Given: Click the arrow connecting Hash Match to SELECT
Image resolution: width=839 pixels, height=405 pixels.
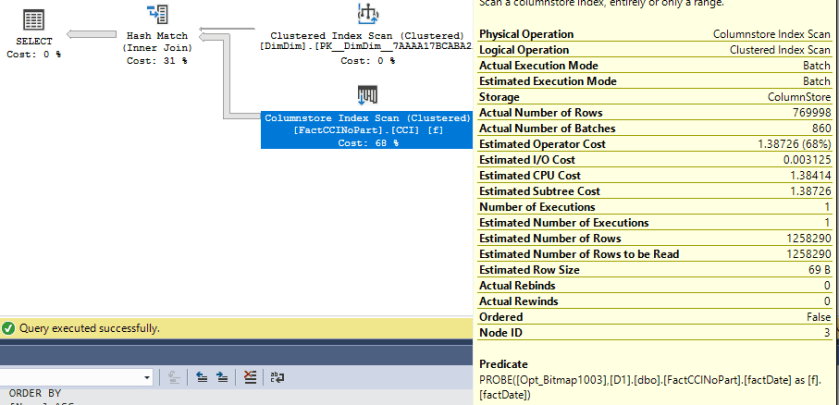Looking at the screenshot, I should [x=93, y=36].
